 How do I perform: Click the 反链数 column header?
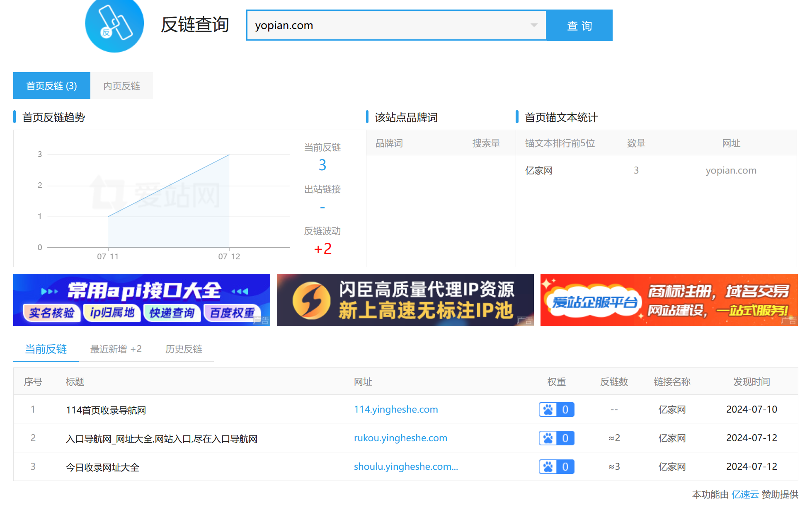click(x=614, y=382)
